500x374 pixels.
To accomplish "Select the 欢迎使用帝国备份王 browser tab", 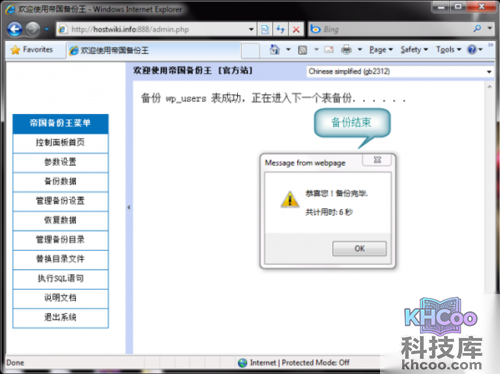I will pyautogui.click(x=153, y=51).
